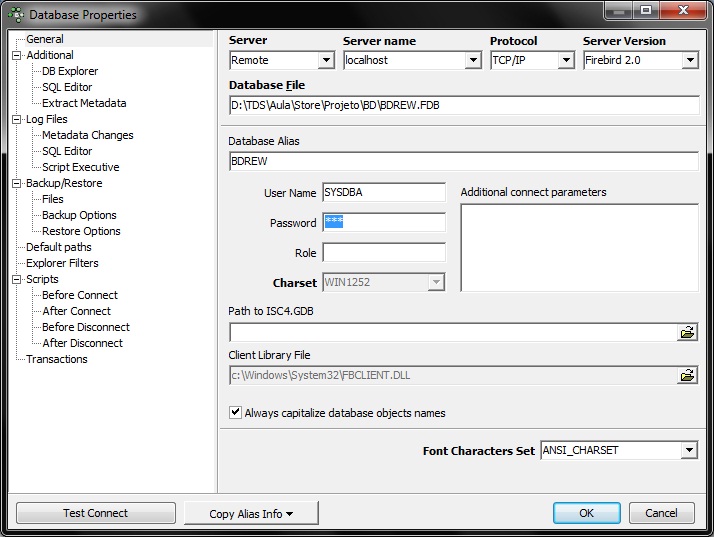Expand the Server Version dropdown
Image resolution: width=714 pixels, height=537 pixels.
(x=689, y=61)
